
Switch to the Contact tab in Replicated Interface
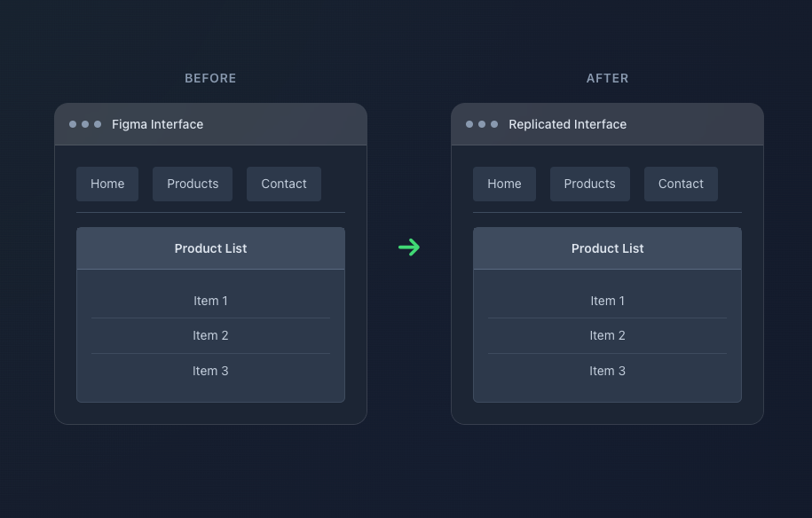(x=681, y=184)
